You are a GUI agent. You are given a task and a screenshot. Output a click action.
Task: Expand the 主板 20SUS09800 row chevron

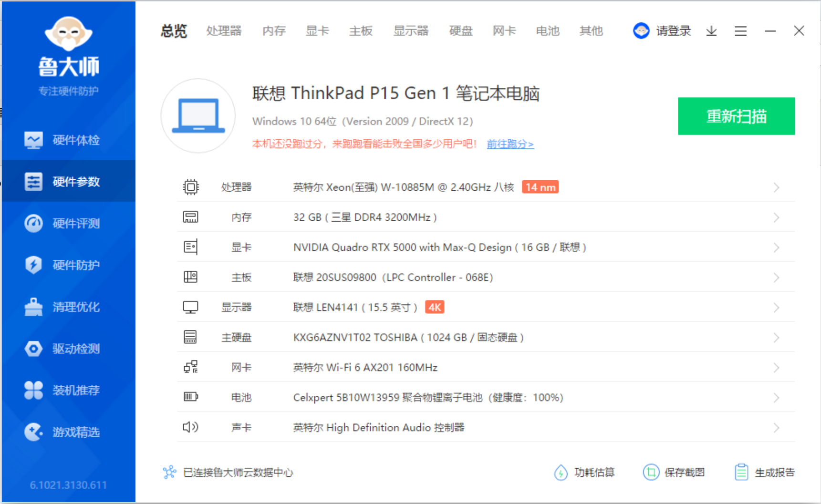pyautogui.click(x=777, y=278)
